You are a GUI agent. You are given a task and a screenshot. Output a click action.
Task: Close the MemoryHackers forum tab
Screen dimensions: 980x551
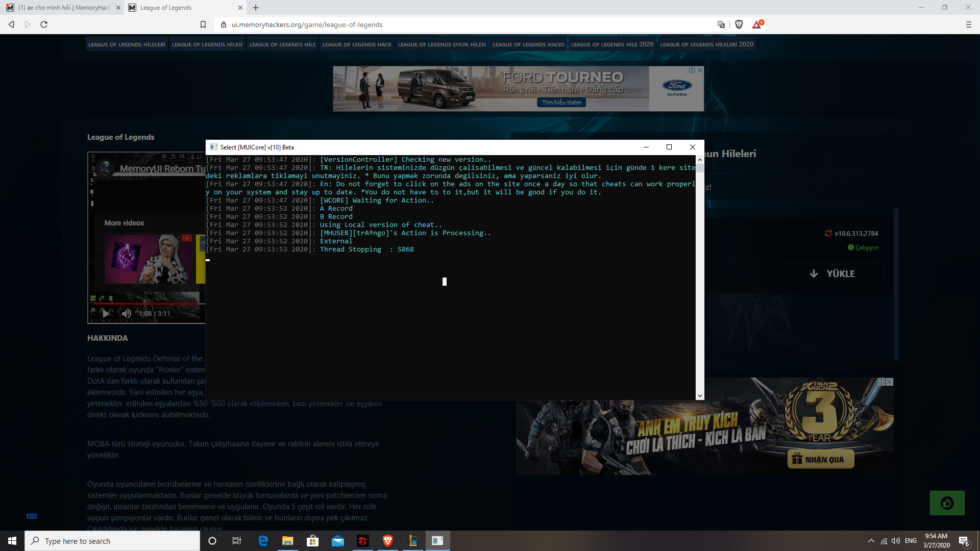coord(118,8)
